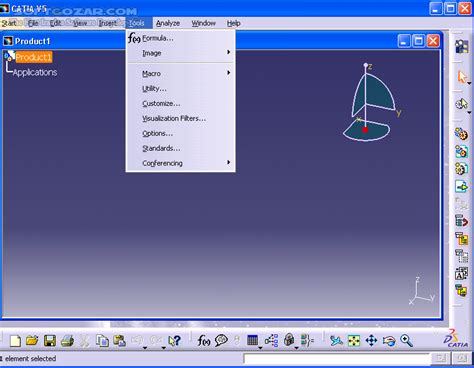474x368 pixels.
Task: Open the dropdown arrow beside Redo
Action: 163,348
